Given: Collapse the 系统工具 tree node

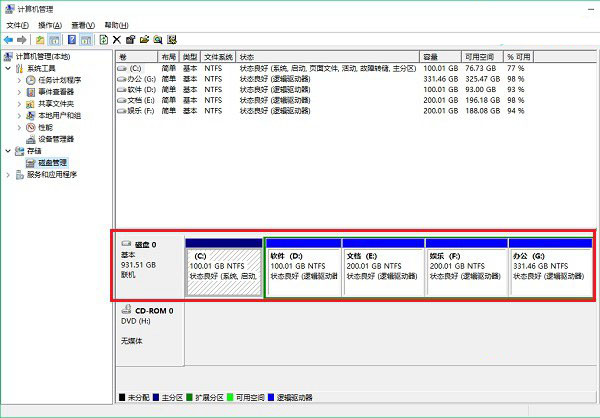Looking at the screenshot, I should point(8,68).
